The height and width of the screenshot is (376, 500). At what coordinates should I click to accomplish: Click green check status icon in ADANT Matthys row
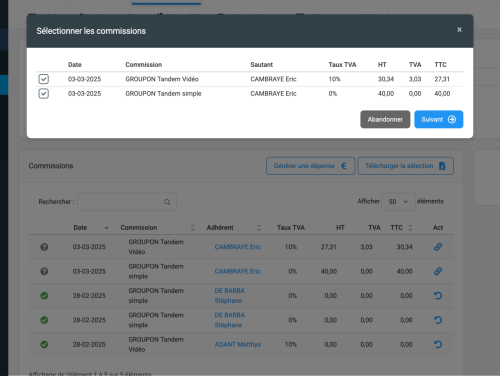(x=44, y=344)
